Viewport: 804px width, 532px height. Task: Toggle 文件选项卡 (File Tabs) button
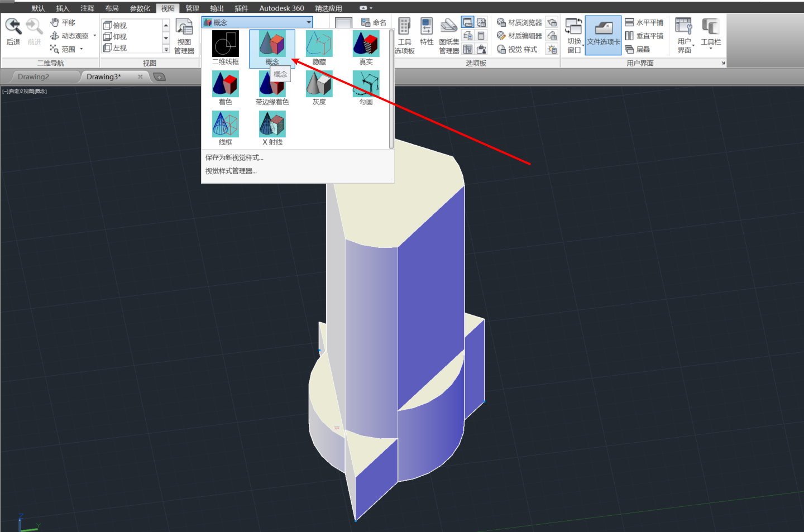[604, 35]
